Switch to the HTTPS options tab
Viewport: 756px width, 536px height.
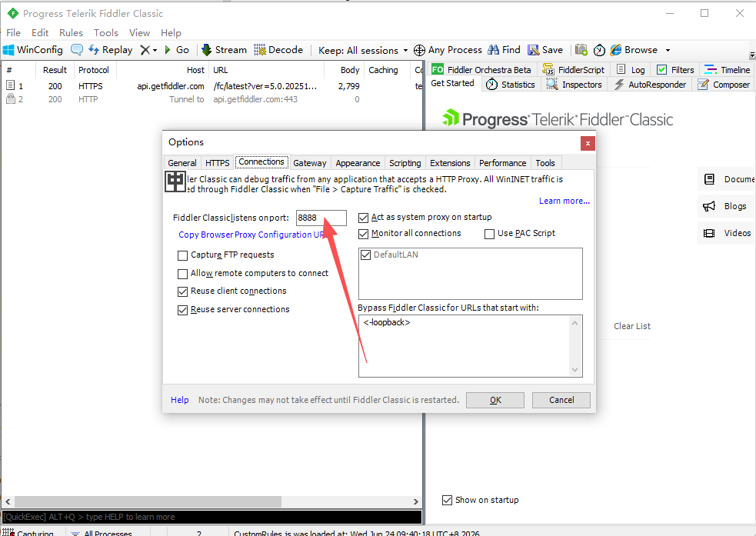[x=218, y=163]
